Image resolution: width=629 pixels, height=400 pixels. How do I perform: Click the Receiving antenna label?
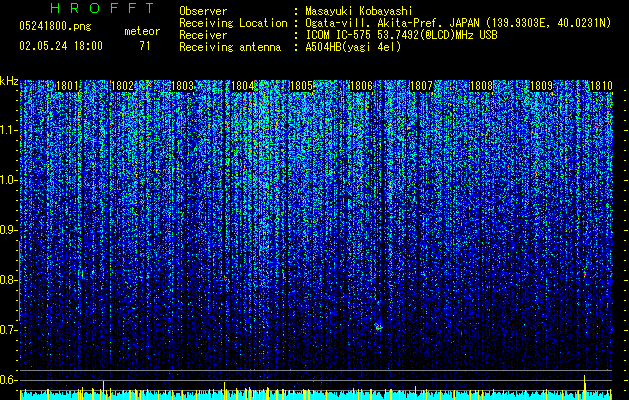(x=230, y=47)
